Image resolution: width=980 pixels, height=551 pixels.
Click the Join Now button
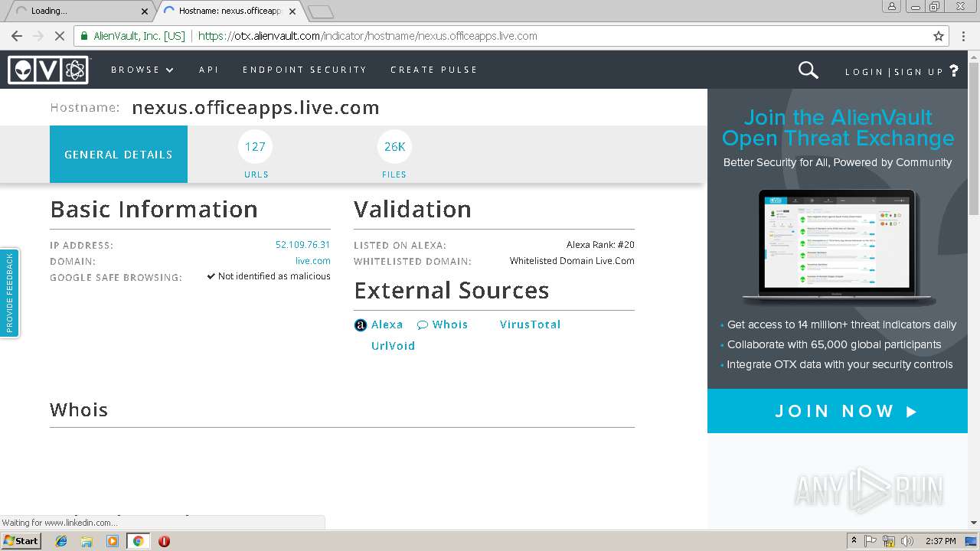pos(838,411)
